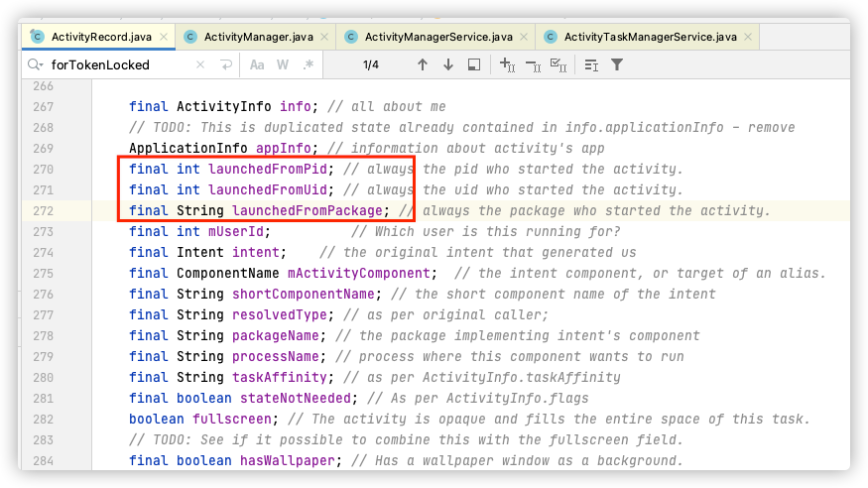Close the ActivityTaskManagerService.java tab
This screenshot has width=868, height=488.
pyautogui.click(x=748, y=37)
